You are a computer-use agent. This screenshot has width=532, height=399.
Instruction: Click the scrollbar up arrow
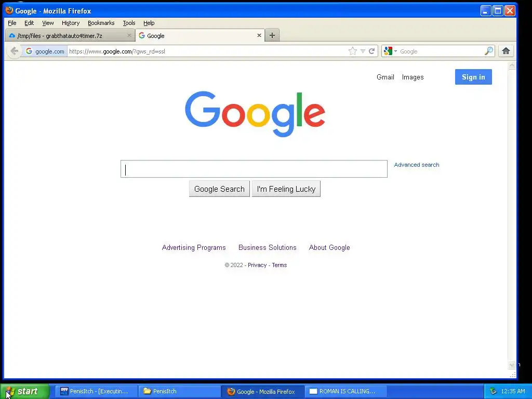click(x=512, y=65)
